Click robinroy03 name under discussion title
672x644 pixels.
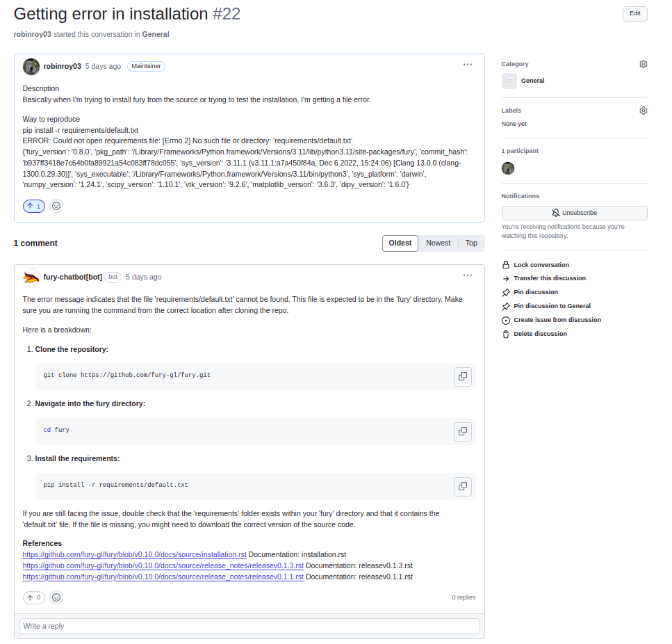coord(32,34)
